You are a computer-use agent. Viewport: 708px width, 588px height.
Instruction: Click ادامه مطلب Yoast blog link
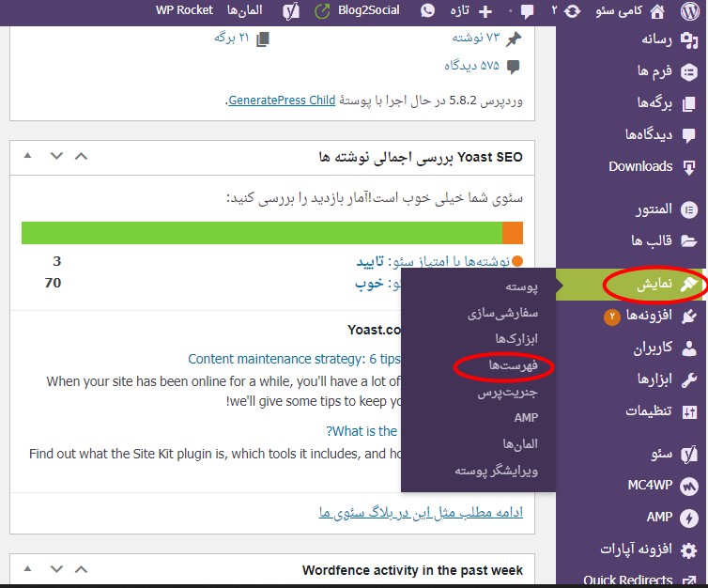(x=421, y=513)
